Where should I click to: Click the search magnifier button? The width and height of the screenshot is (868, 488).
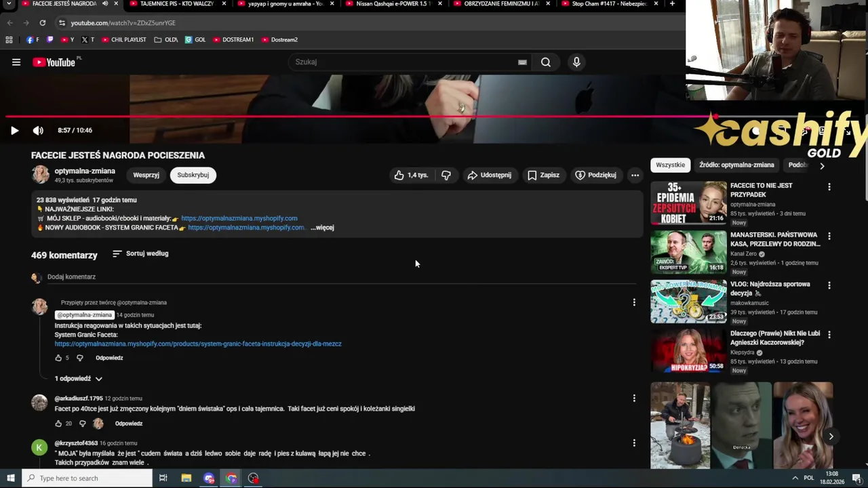point(546,62)
